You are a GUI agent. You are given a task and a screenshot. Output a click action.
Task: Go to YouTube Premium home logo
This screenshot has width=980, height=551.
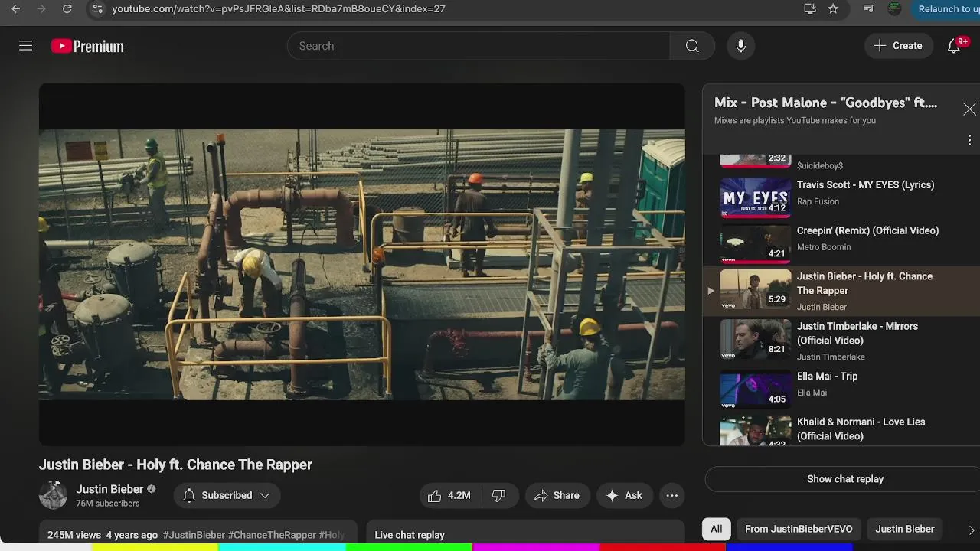tap(87, 46)
